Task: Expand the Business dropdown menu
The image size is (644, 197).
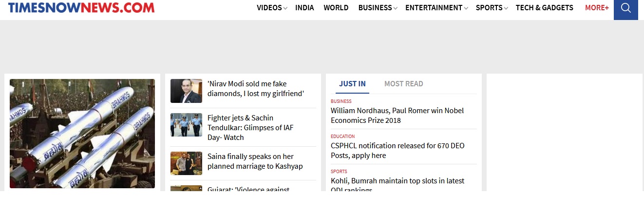Action: pyautogui.click(x=378, y=8)
